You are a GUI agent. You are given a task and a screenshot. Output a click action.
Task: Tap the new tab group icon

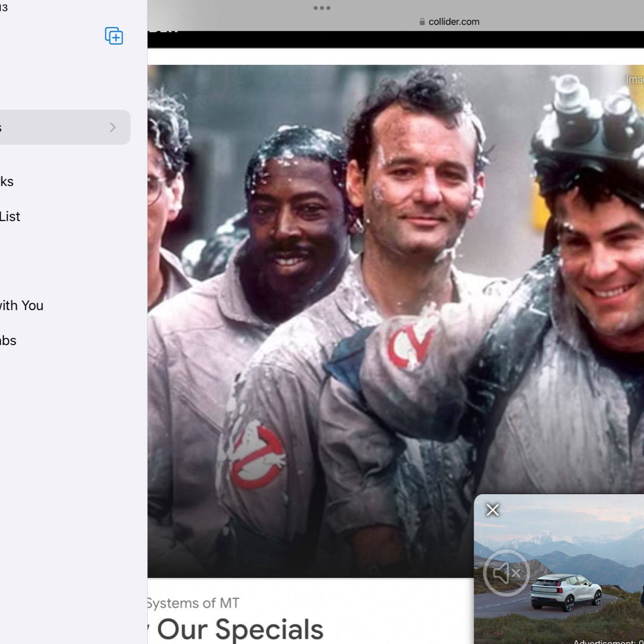click(114, 36)
